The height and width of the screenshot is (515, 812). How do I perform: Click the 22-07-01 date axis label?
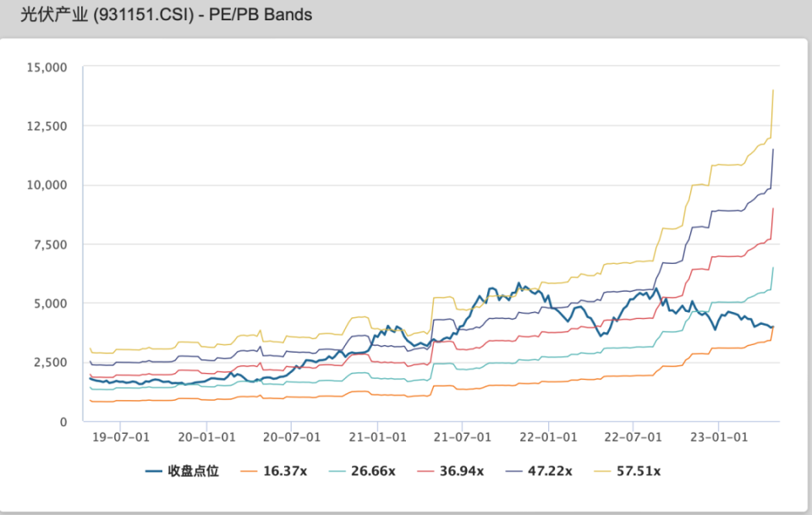[633, 437]
